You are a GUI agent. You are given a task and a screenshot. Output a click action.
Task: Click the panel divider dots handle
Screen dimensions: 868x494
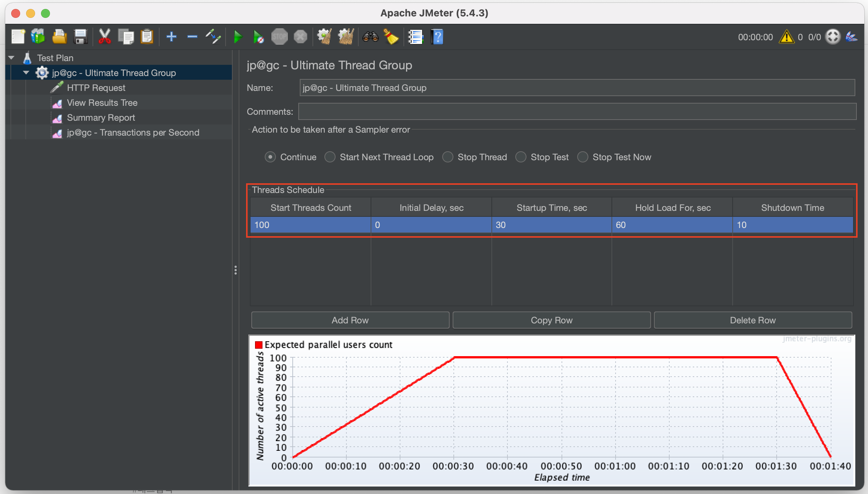(236, 270)
